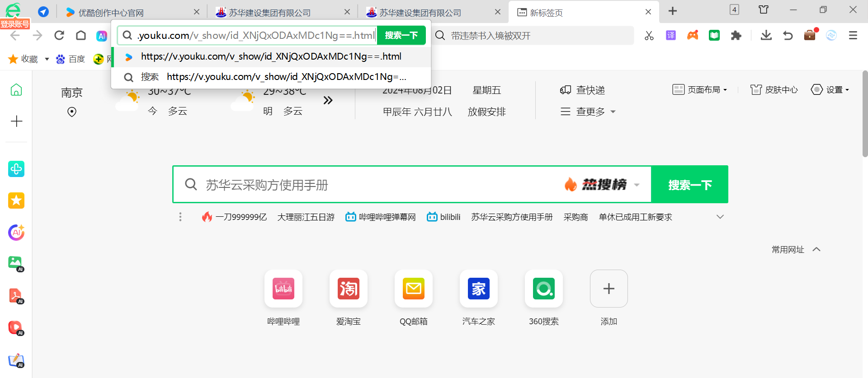The width and height of the screenshot is (868, 378).
Task: Click the 360搜索 shortcut icon
Action: point(543,289)
